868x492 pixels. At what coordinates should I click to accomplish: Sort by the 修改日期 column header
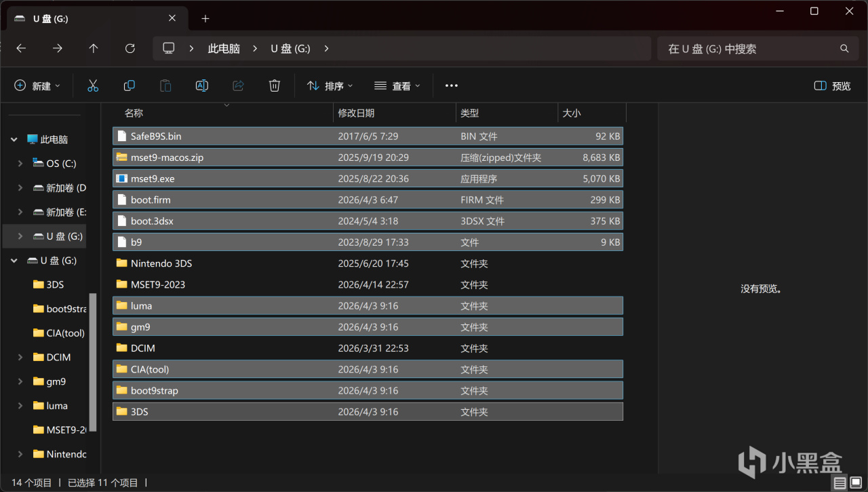coord(395,113)
